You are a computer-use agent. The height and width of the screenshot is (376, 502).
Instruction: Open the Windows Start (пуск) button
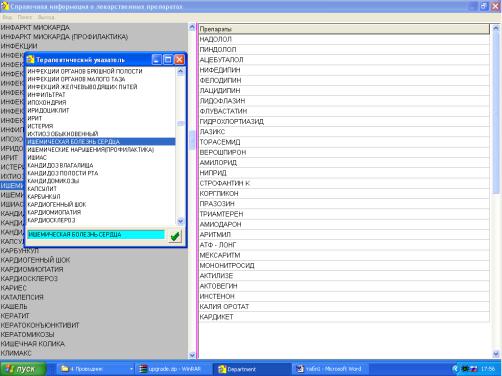point(23,369)
